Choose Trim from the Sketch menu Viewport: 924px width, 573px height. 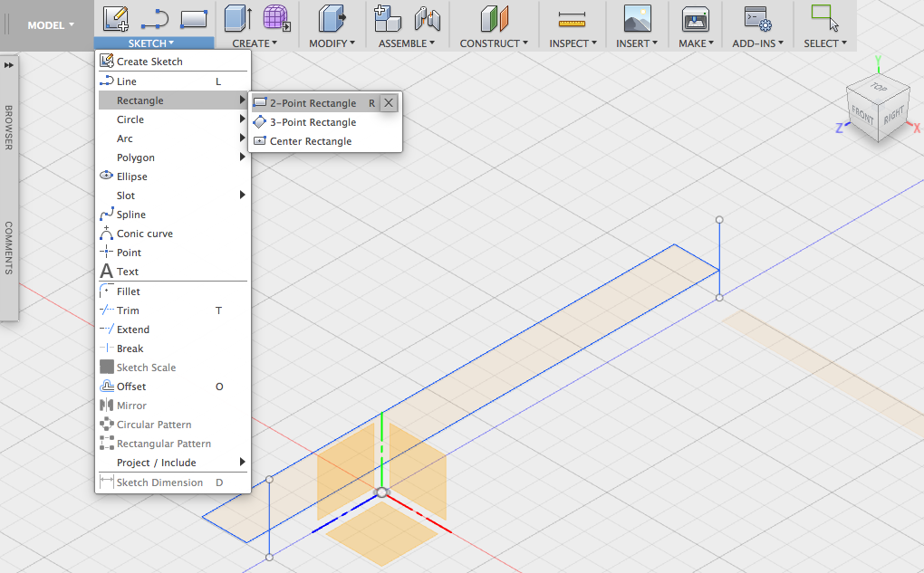173,310
